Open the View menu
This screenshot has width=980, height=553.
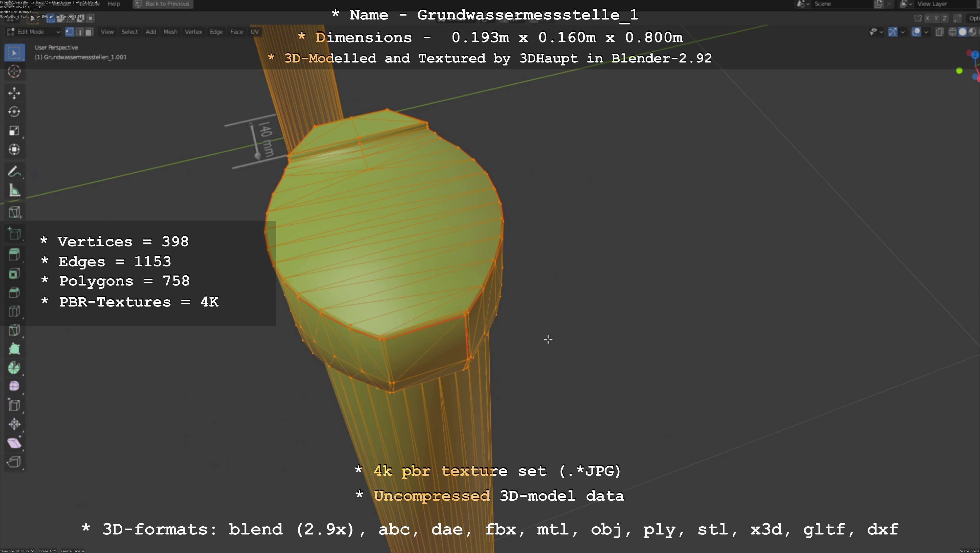pyautogui.click(x=107, y=32)
